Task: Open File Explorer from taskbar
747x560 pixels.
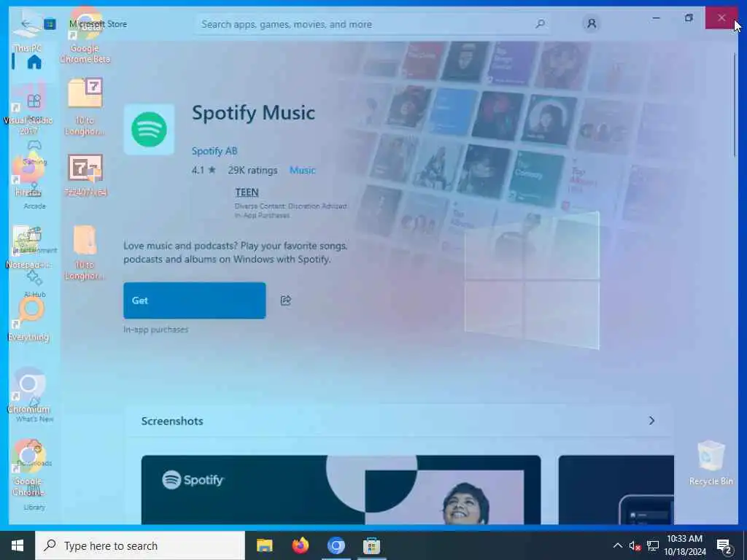Action: 264,545
